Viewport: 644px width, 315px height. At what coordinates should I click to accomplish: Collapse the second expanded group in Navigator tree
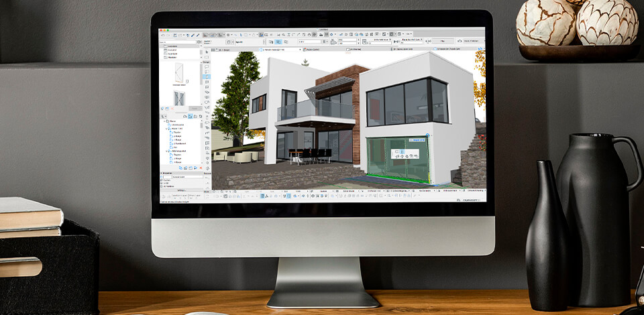167,129
